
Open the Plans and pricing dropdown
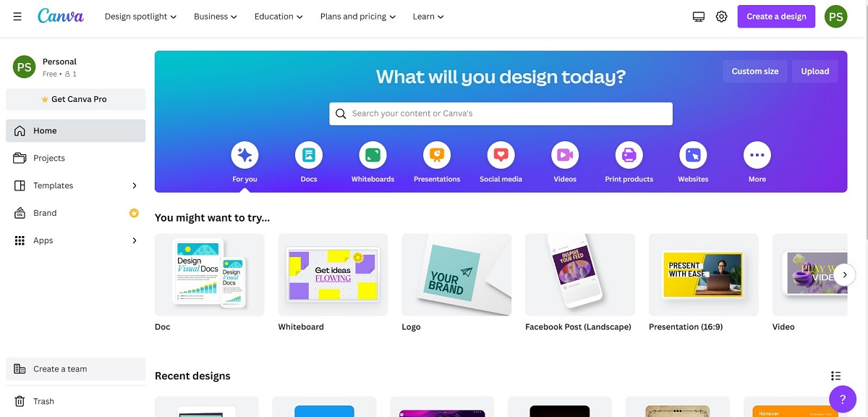pos(358,17)
